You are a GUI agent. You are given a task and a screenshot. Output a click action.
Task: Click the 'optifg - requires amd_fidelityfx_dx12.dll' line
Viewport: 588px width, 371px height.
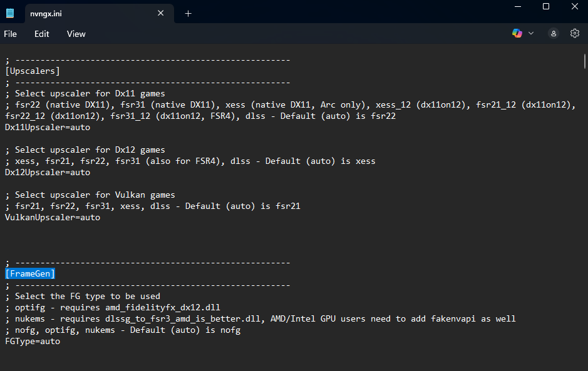click(x=113, y=308)
